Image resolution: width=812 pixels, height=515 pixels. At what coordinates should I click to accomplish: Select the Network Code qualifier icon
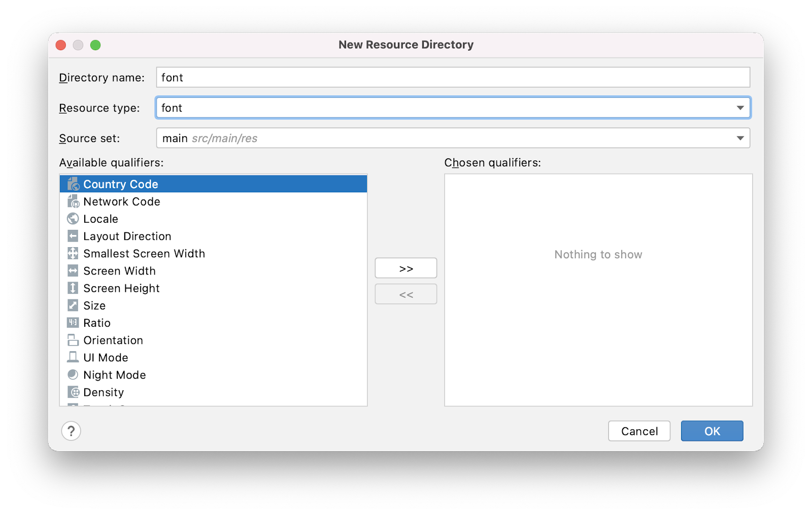coord(73,201)
